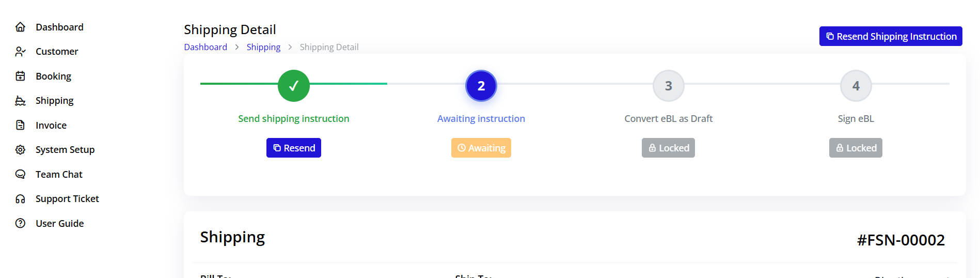Viewport: 980px width, 278px height.
Task: Click the Support Ticket headset icon
Action: [x=21, y=199]
